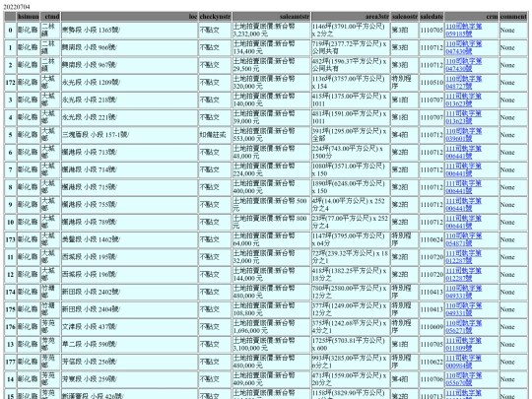The height and width of the screenshot is (399, 532).
Task: Click the loc cell containing 2402
Action: click(x=129, y=293)
